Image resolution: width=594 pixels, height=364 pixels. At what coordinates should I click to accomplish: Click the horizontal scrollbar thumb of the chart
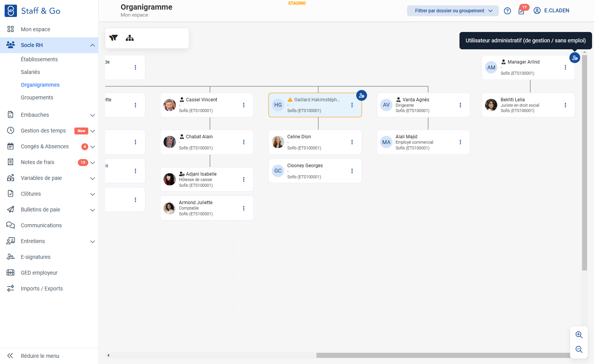pyautogui.click(x=443, y=355)
